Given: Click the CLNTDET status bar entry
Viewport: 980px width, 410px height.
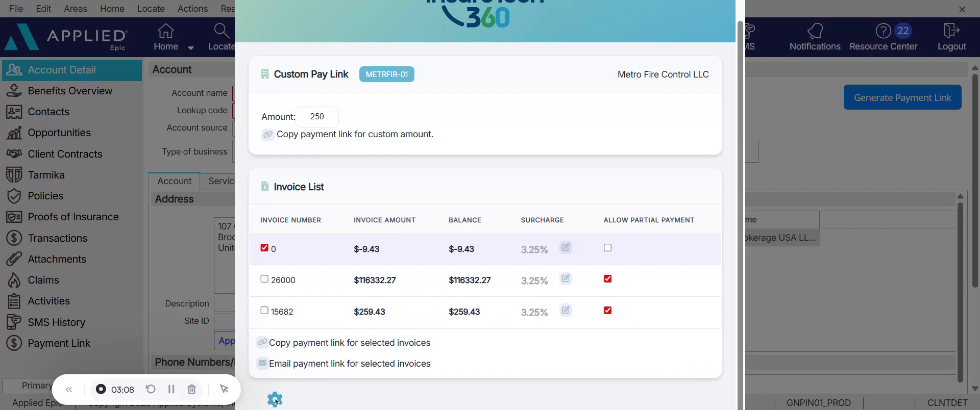Looking at the screenshot, I should [947, 403].
